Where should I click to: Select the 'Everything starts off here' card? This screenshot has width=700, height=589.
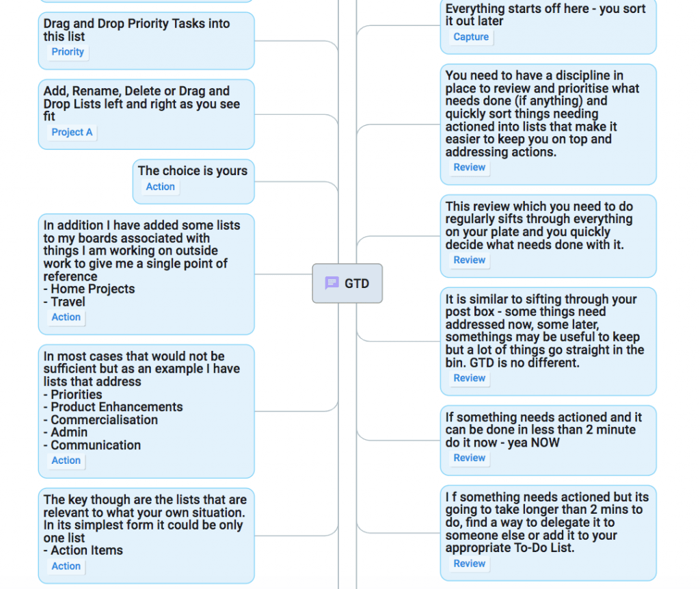click(x=548, y=27)
